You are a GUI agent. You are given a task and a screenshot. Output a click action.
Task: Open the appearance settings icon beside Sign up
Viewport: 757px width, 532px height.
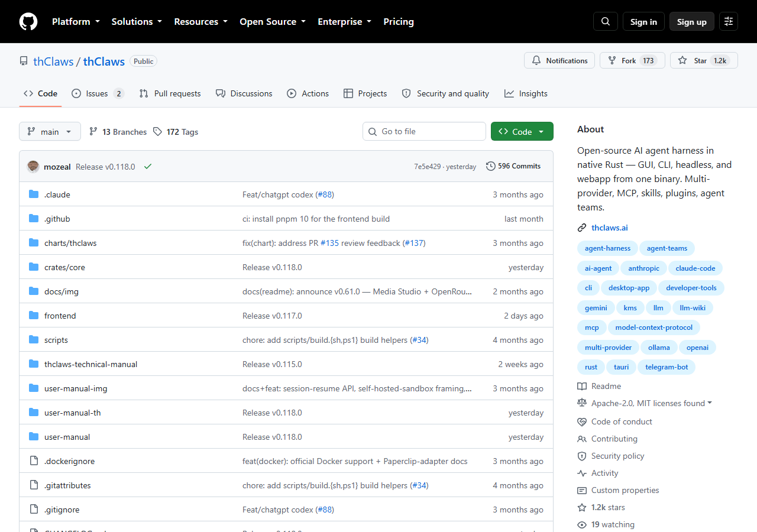(x=729, y=21)
